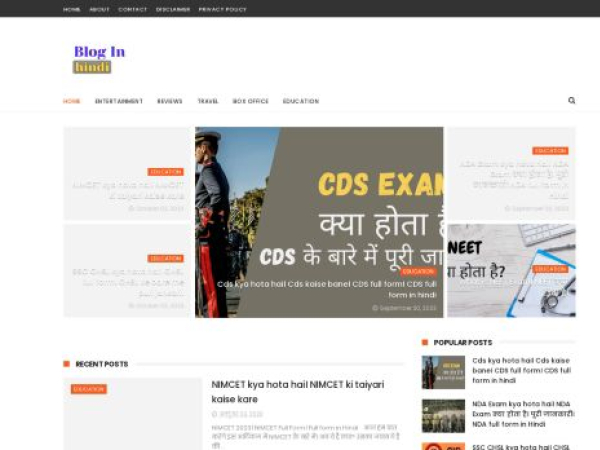This screenshot has height=450, width=600.
Task: Select orange Home in main navigation
Action: coord(72,101)
